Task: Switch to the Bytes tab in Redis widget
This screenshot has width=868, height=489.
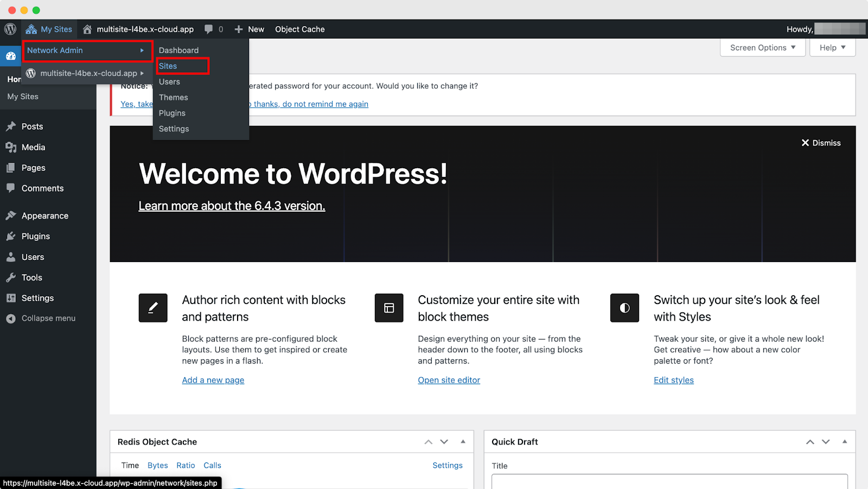Action: (157, 465)
